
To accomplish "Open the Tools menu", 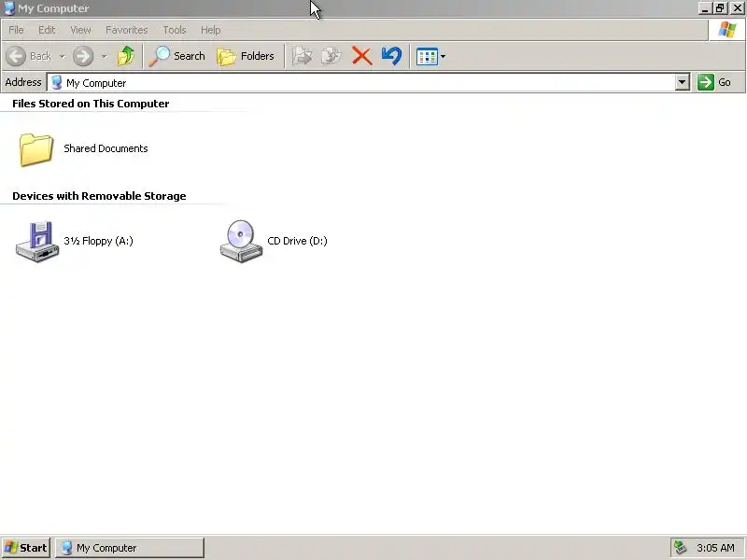I will point(175,30).
